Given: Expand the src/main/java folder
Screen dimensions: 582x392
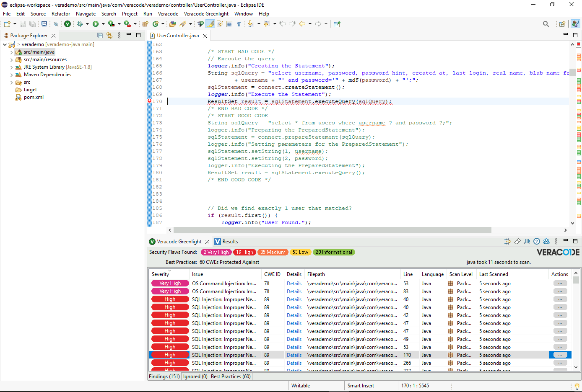Looking at the screenshot, I should [11, 52].
